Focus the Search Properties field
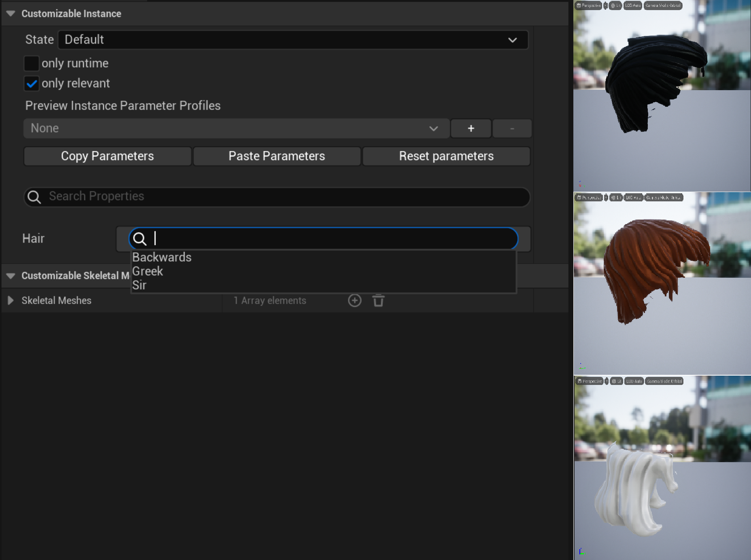 click(277, 197)
